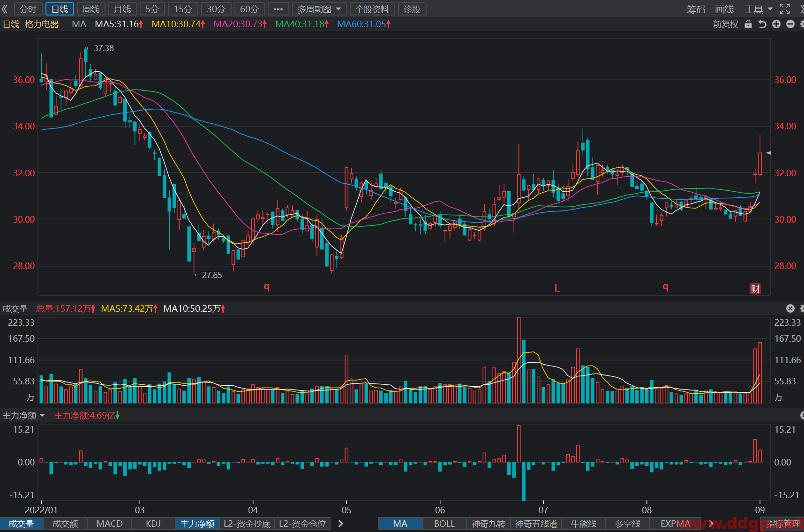Screen dimensions: 804x532
Task: Zoom in chart with plus icon
Action: click(x=776, y=24)
